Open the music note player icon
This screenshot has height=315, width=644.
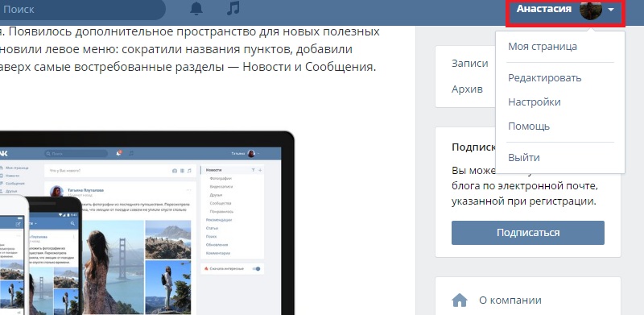[x=233, y=8]
